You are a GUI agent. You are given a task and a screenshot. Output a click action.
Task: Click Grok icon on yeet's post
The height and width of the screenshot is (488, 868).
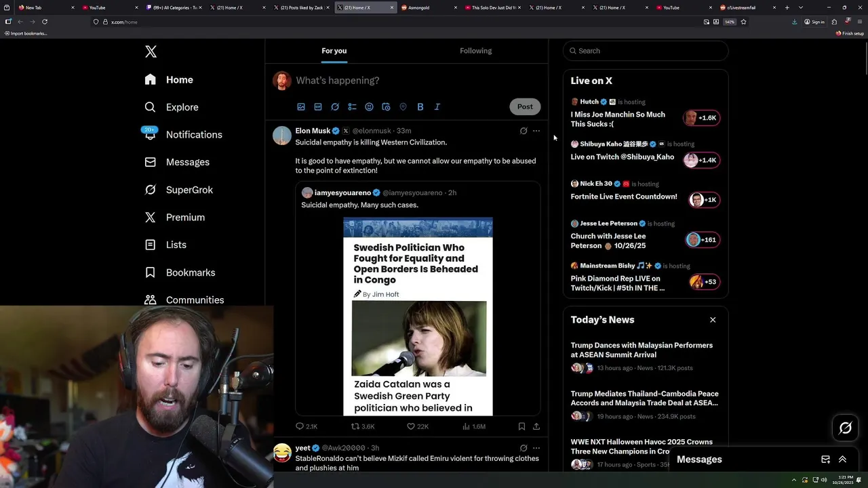[x=524, y=448]
